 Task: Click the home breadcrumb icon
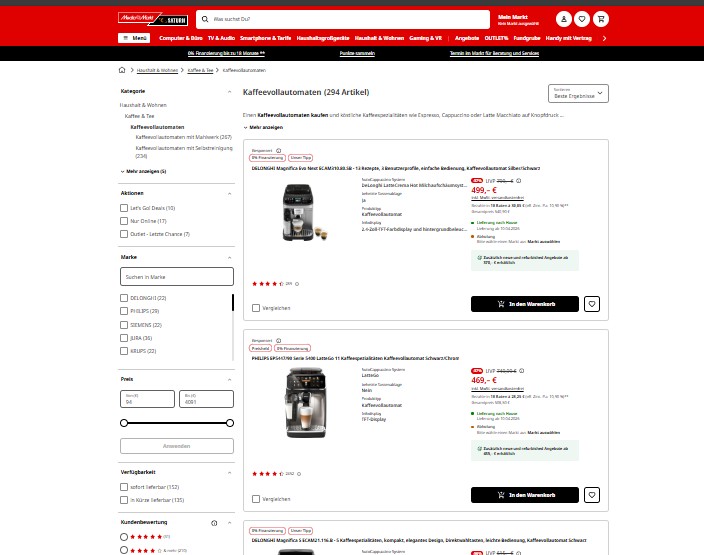(122, 70)
